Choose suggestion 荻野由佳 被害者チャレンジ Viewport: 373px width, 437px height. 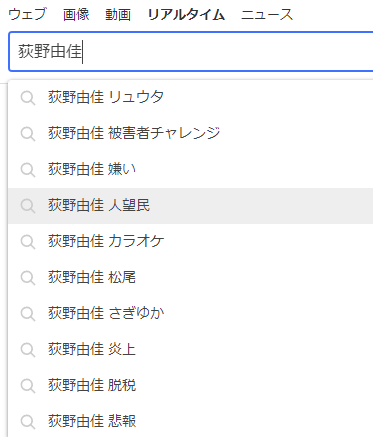[191, 133]
